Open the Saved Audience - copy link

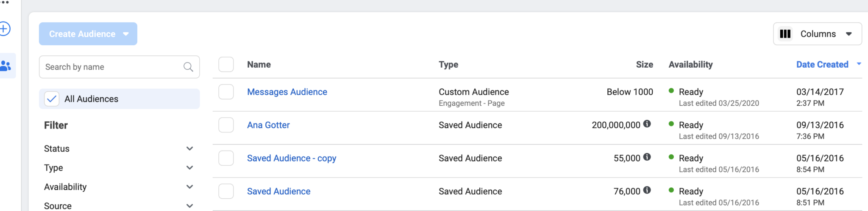point(292,158)
